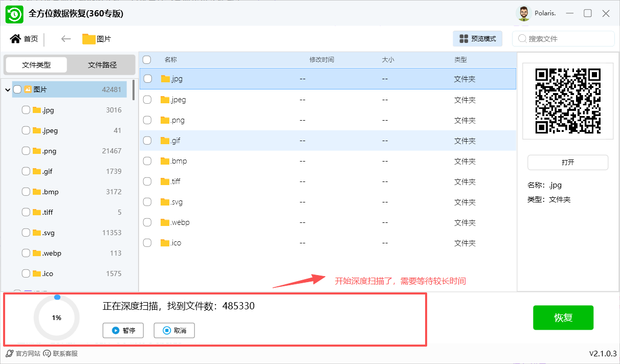
Task: Click the circular scan progress indicator
Action: pyautogui.click(x=56, y=317)
